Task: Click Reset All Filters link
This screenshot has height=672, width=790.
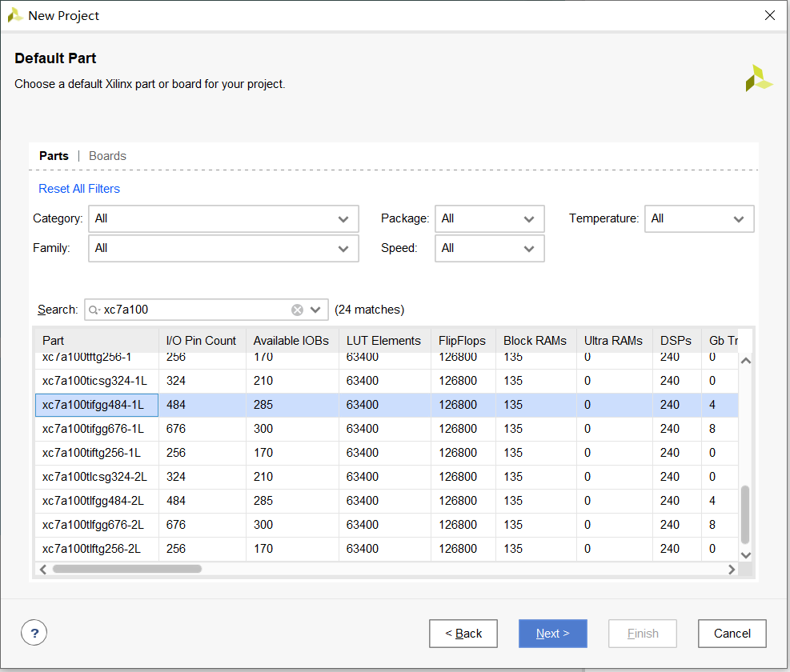Action: [x=79, y=189]
